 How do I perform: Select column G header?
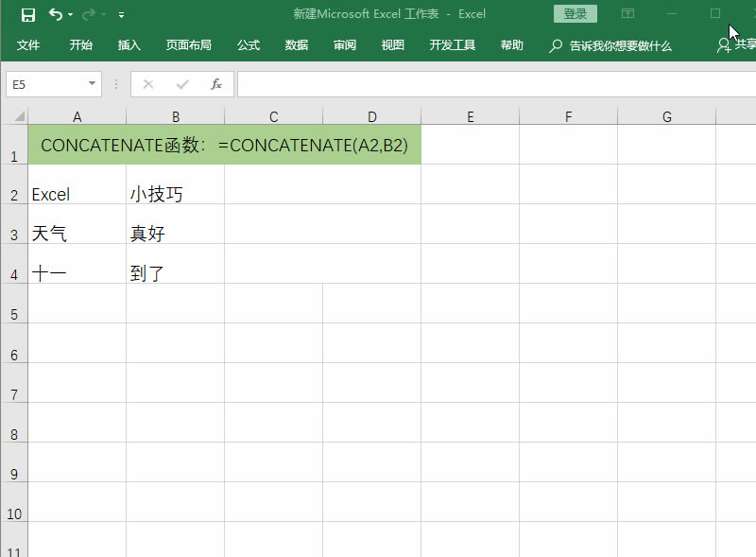(x=667, y=117)
